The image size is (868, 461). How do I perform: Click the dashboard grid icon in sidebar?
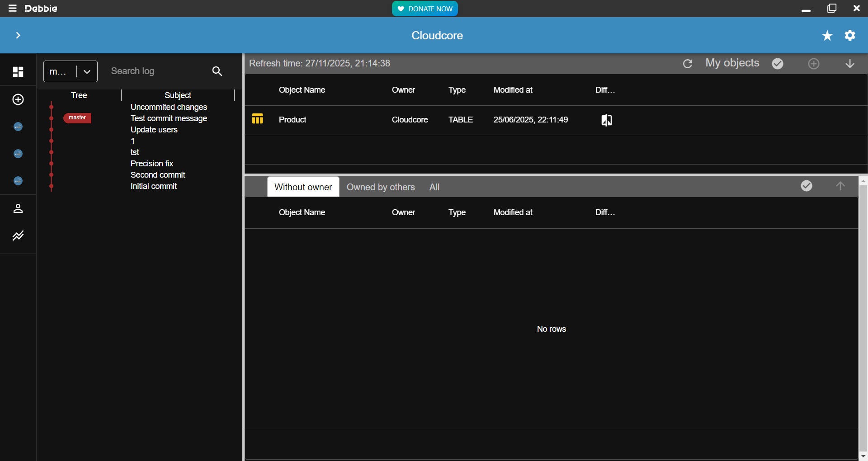tap(18, 72)
